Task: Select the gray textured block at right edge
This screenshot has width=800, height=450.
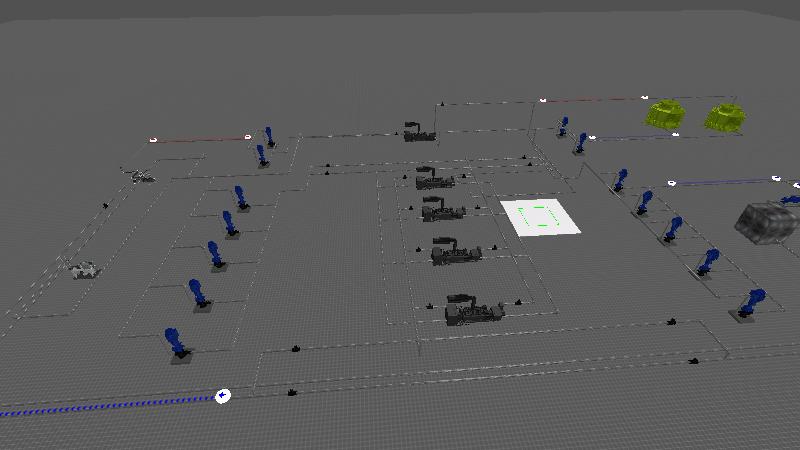Action: [766, 221]
